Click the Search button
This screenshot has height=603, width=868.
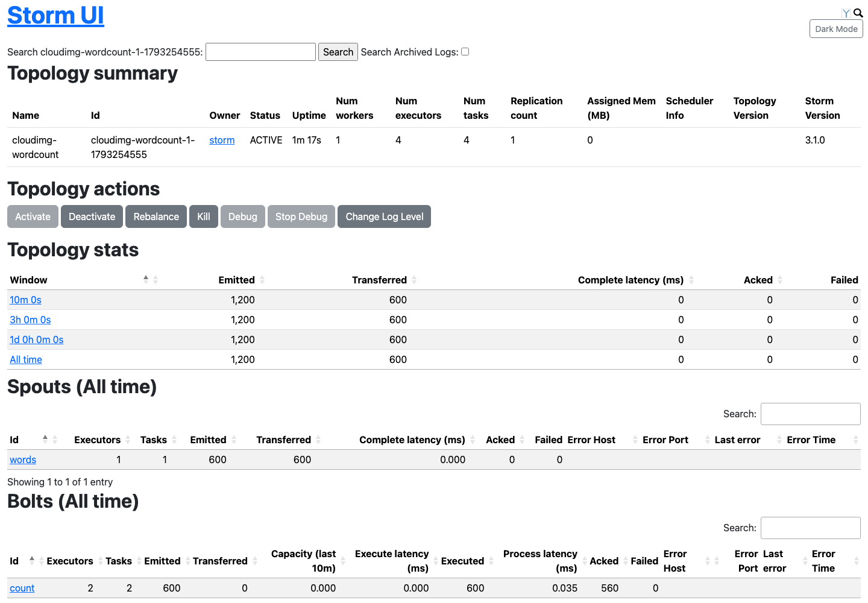coord(338,52)
